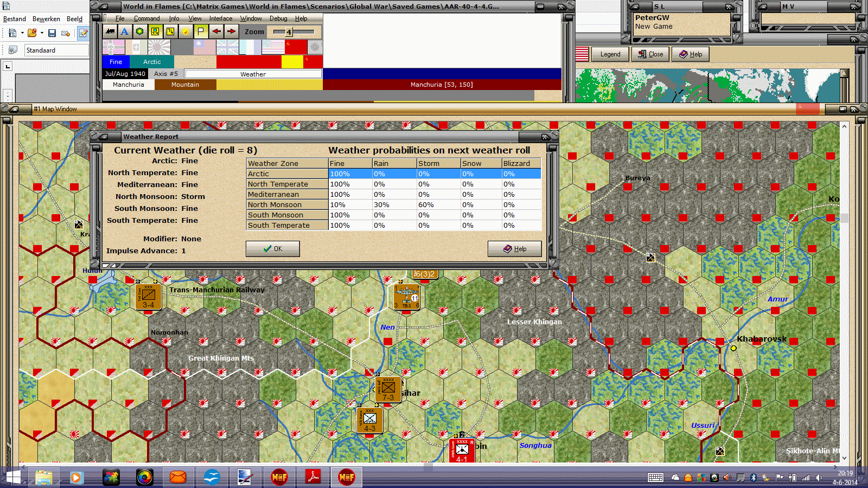The width and height of the screenshot is (868, 488).
Task: Click the Storm column header
Action: click(x=438, y=163)
